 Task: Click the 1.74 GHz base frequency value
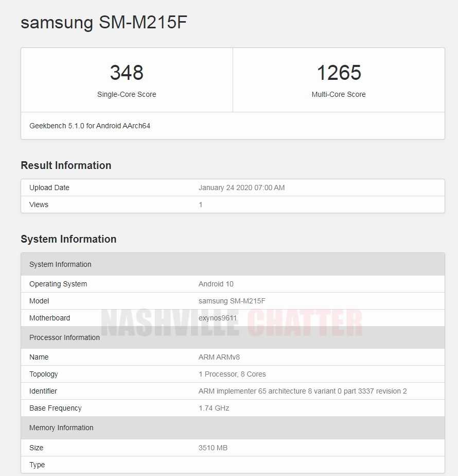tap(214, 408)
